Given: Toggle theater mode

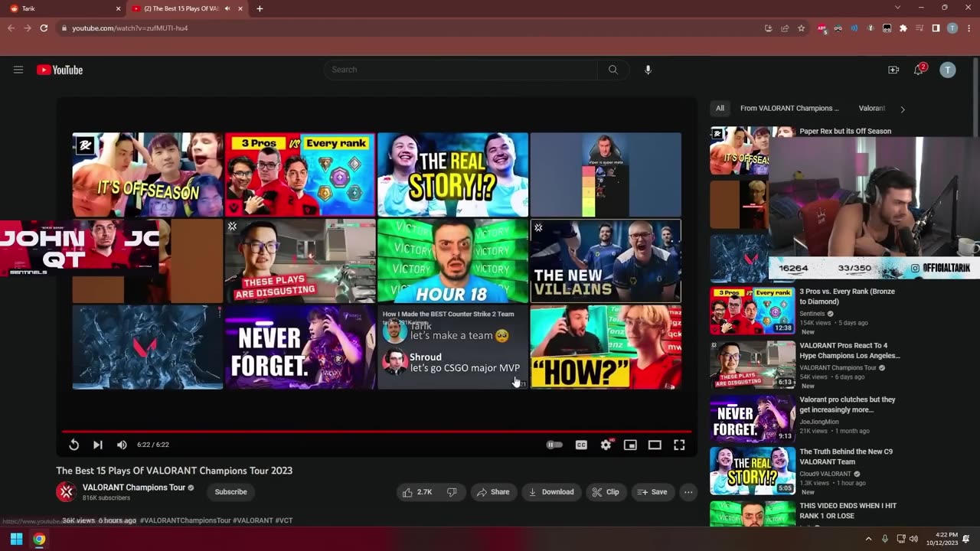Looking at the screenshot, I should [655, 445].
